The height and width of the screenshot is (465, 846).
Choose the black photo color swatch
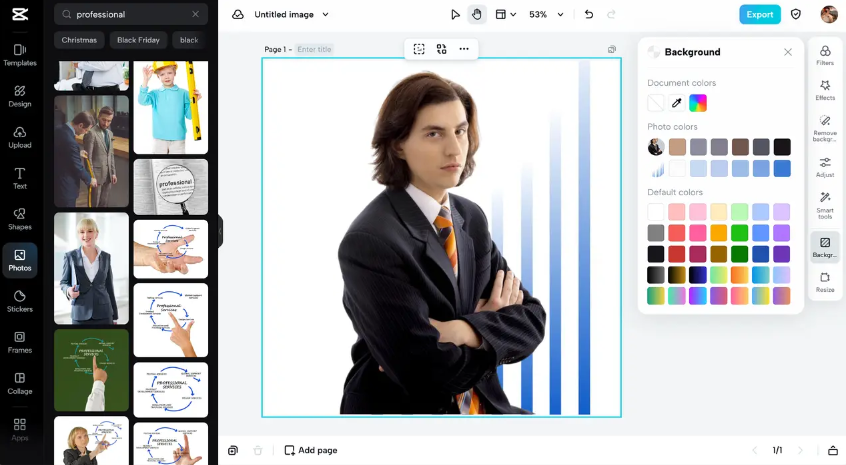coord(782,147)
